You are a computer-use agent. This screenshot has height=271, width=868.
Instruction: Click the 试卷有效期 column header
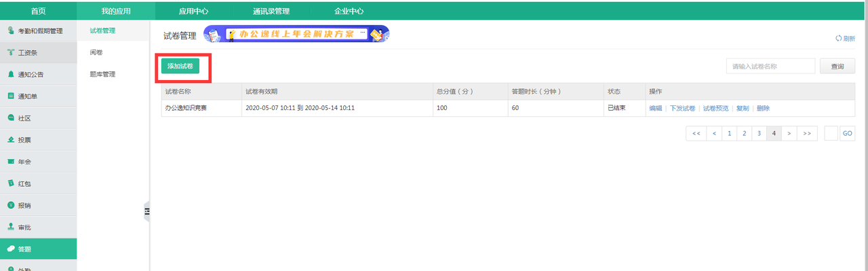tap(337, 92)
